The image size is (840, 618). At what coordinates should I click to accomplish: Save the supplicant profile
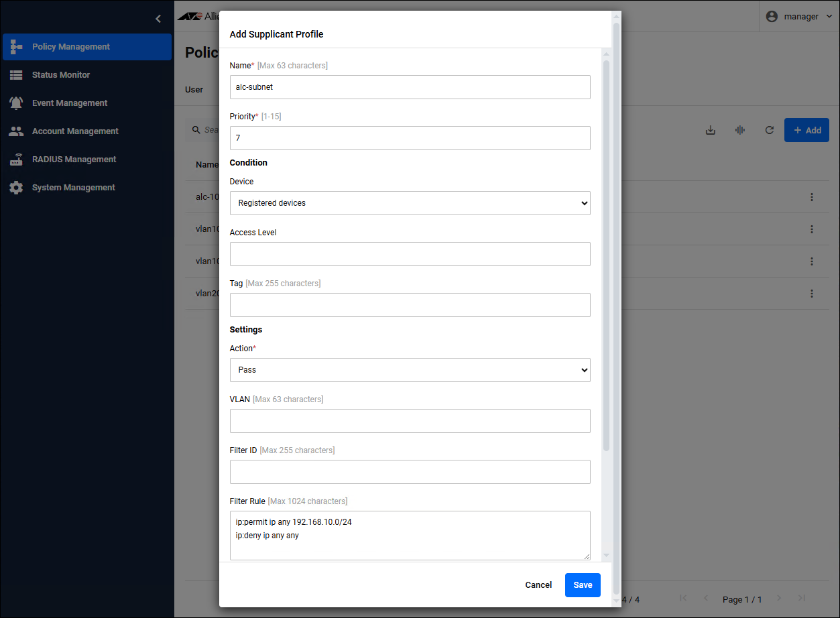point(583,585)
